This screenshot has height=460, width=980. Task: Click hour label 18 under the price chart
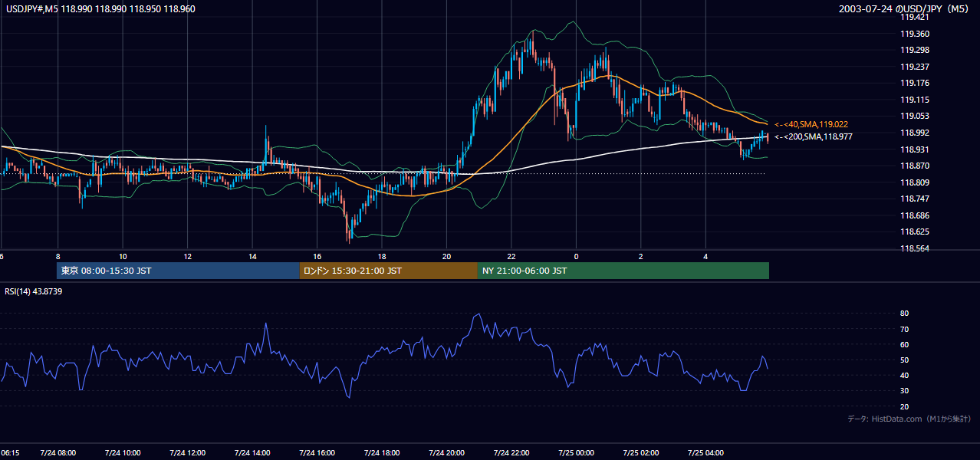382,257
